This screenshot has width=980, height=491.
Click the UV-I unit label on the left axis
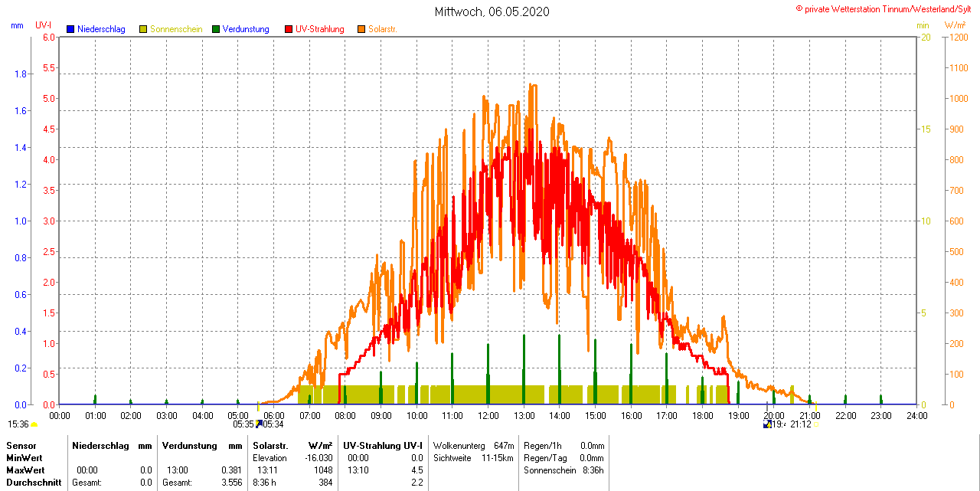pyautogui.click(x=44, y=25)
